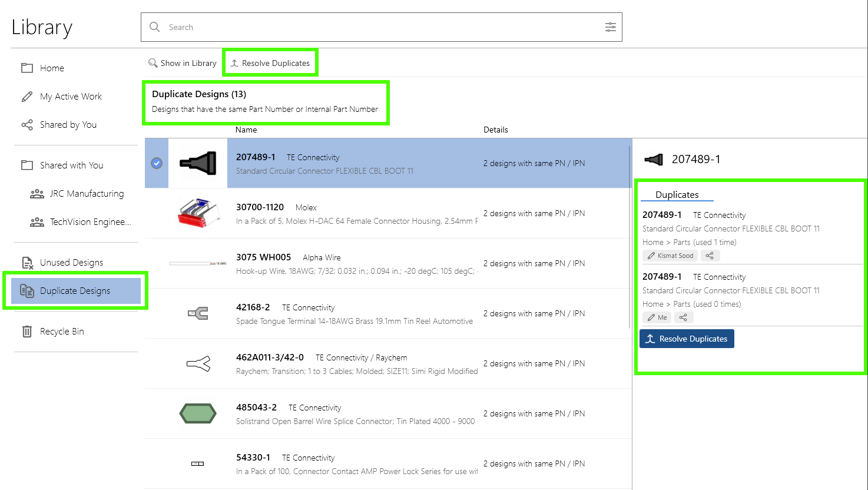Click the Details column header

tap(496, 130)
